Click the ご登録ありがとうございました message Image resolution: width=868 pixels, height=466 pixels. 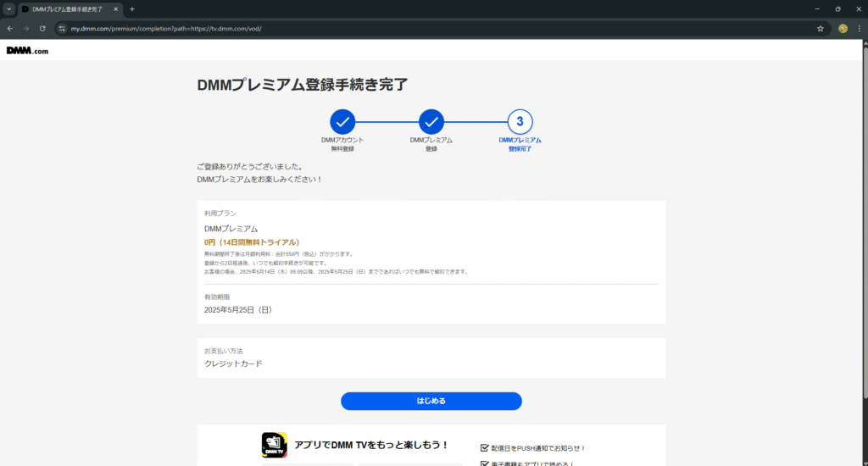click(250, 167)
